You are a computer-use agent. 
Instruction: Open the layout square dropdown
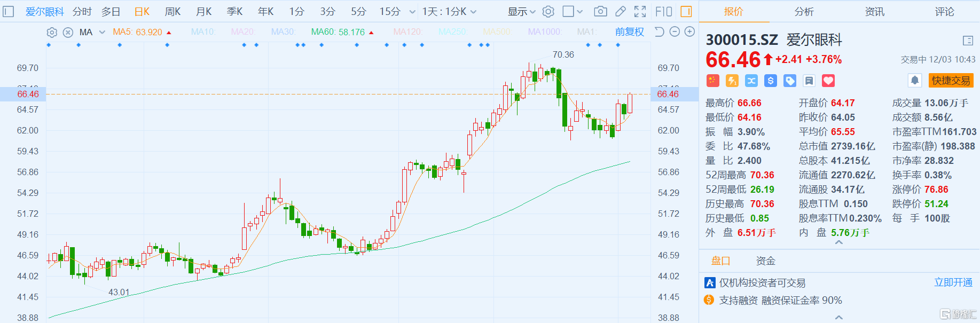[573, 11]
